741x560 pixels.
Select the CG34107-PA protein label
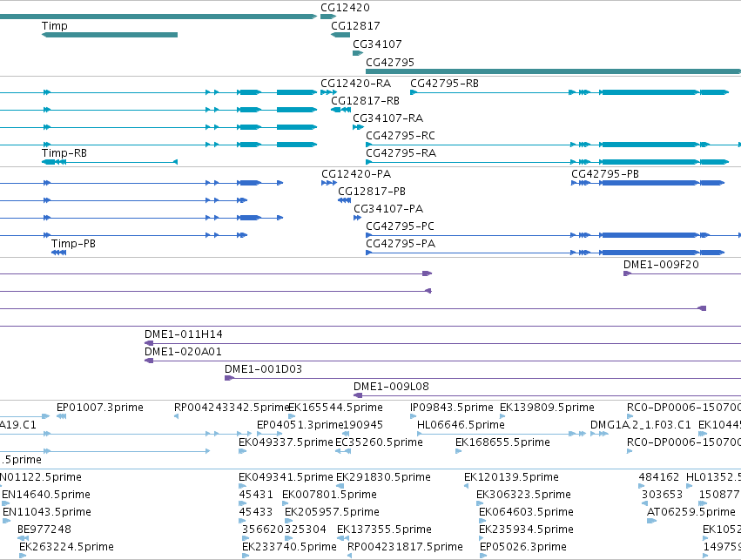388,209
